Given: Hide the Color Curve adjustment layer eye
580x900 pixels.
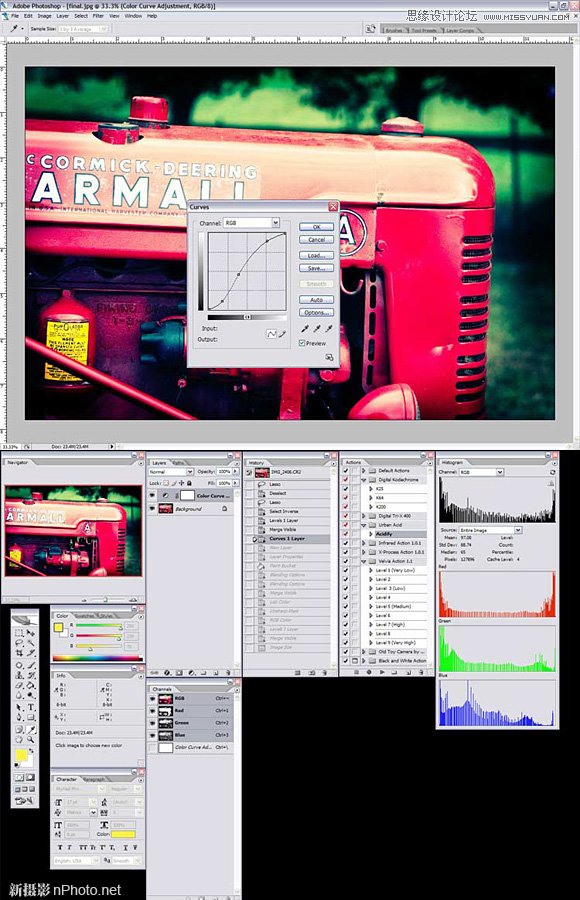Looking at the screenshot, I should tap(152, 495).
